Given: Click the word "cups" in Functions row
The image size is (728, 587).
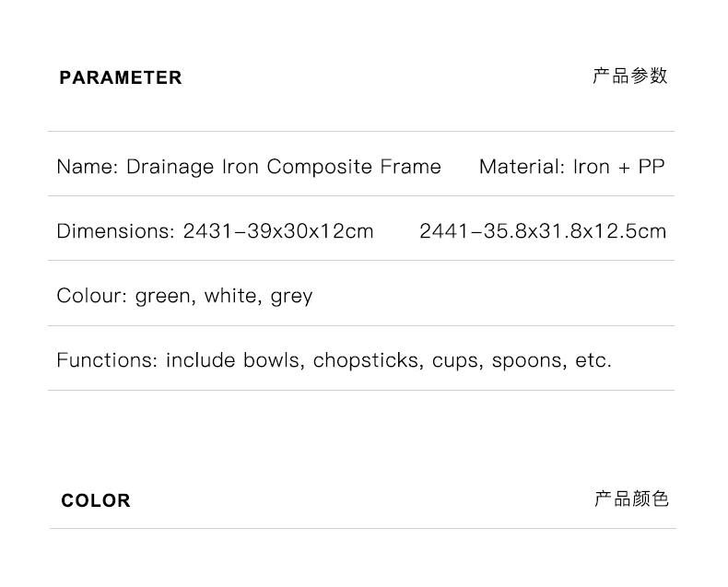Looking at the screenshot, I should (x=456, y=361).
